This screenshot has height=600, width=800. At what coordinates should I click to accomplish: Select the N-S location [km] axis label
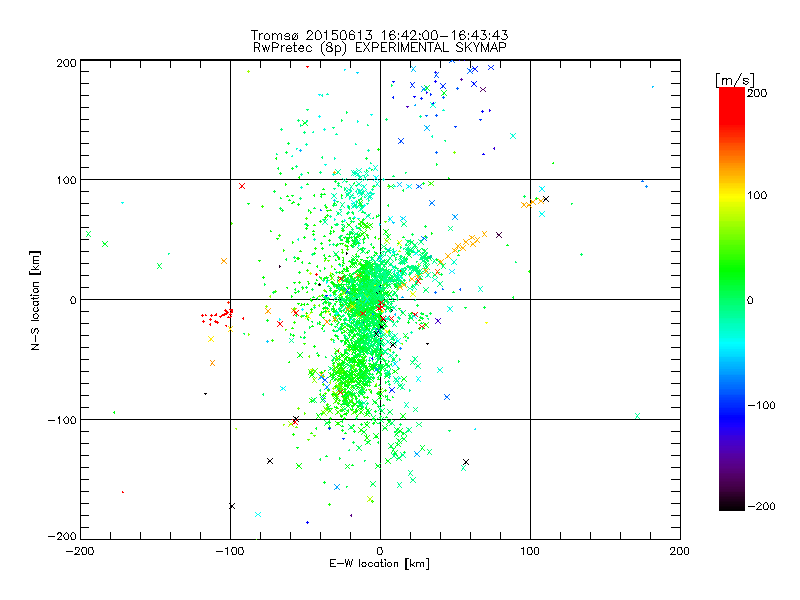(x=35, y=300)
